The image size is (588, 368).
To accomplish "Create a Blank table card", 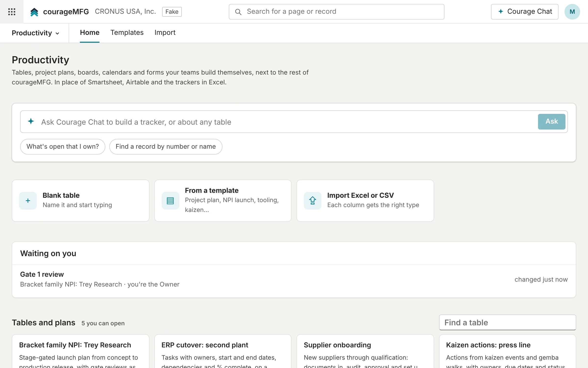I will [x=81, y=201].
